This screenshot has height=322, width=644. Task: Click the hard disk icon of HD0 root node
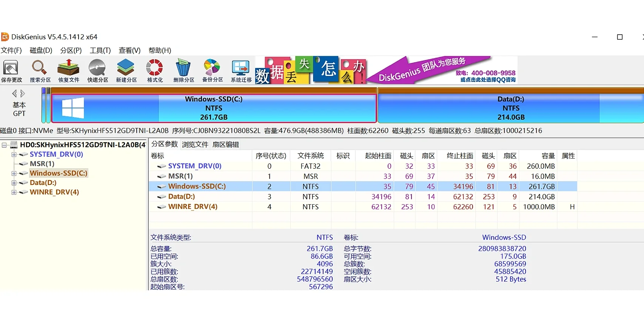coord(14,145)
